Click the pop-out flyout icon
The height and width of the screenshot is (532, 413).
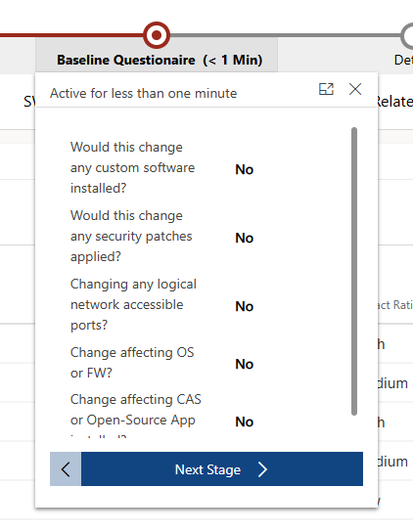[x=326, y=89]
